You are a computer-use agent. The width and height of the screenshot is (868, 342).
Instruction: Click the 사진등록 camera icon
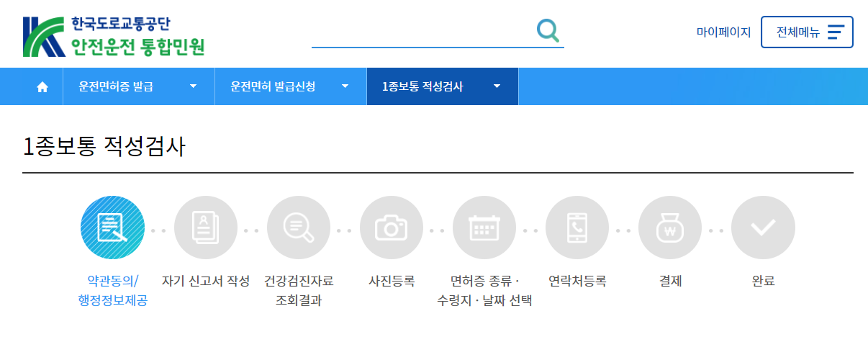(392, 228)
